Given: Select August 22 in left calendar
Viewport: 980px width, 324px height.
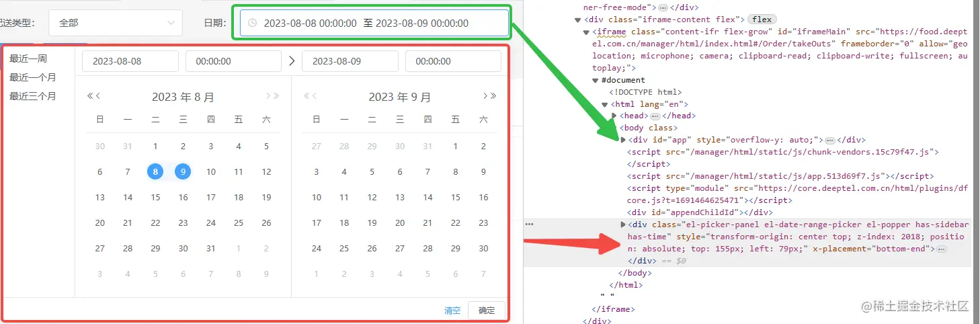Looking at the screenshot, I should pyautogui.click(x=155, y=223).
